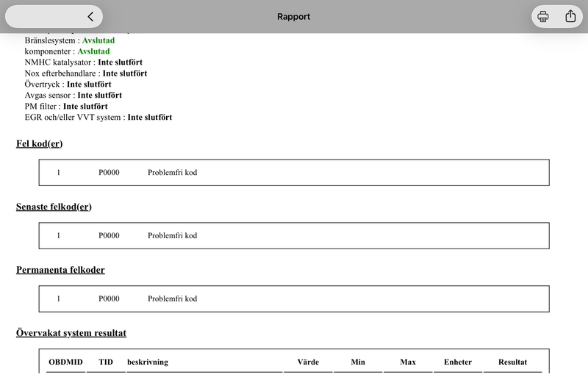Select PM filter Inte slutfört line
The height and width of the screenshot is (386, 588).
(x=66, y=106)
